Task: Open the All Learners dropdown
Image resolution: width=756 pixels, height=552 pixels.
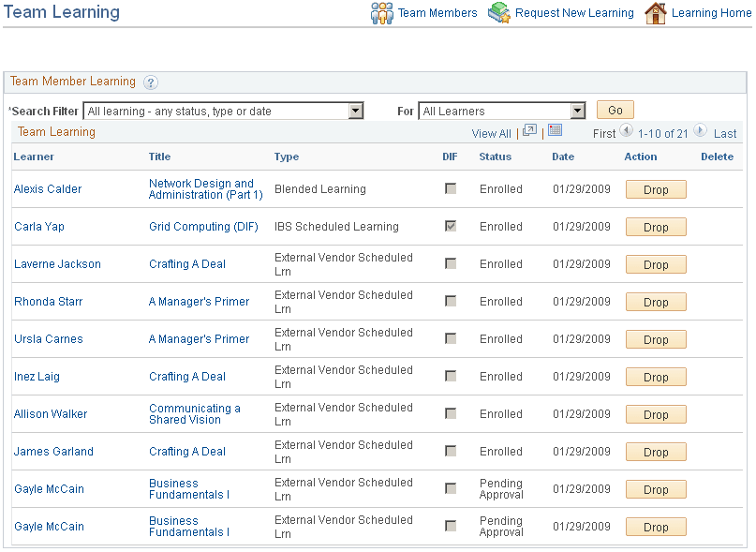Action: (577, 111)
